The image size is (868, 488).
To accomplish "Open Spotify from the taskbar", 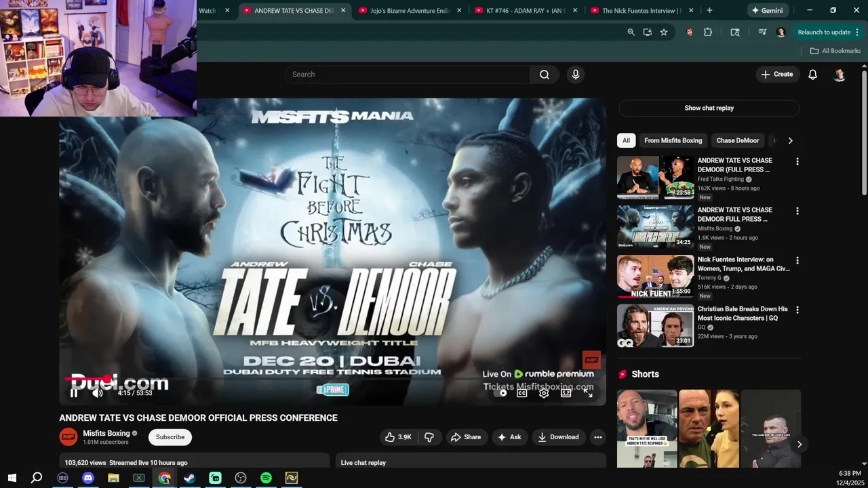I will pyautogui.click(x=266, y=478).
